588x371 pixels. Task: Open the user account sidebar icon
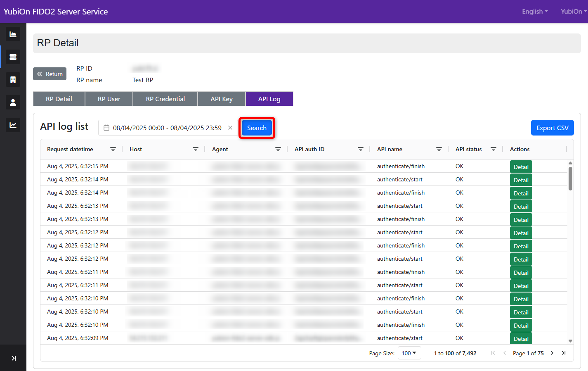[x=13, y=102]
